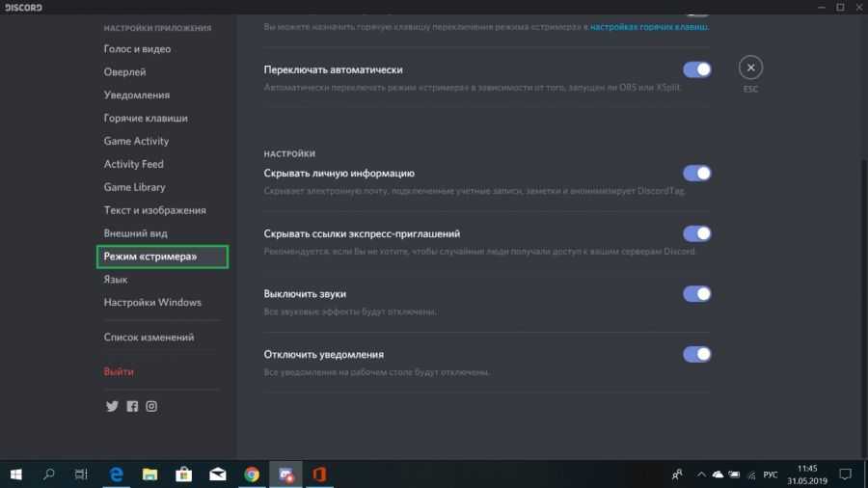Toggle the "Выключить звуки" switch
The image size is (868, 488).
click(x=696, y=293)
